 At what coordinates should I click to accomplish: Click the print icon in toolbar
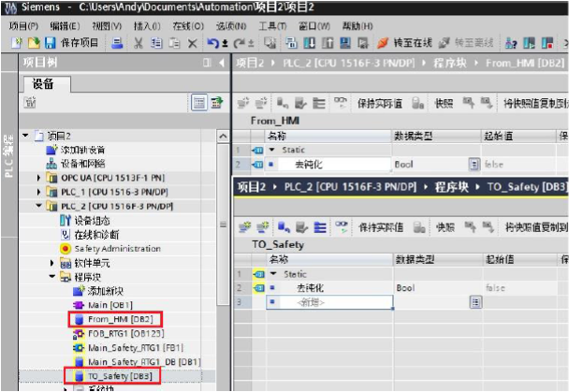[117, 43]
